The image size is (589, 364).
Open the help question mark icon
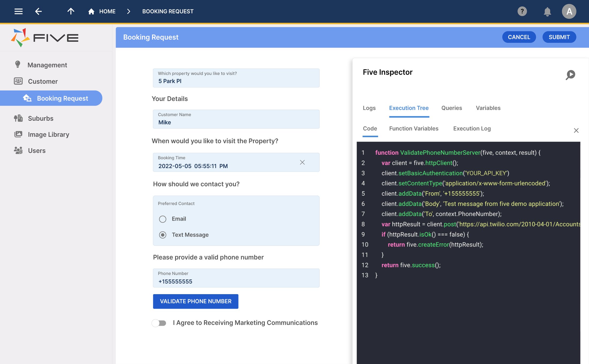[522, 11]
